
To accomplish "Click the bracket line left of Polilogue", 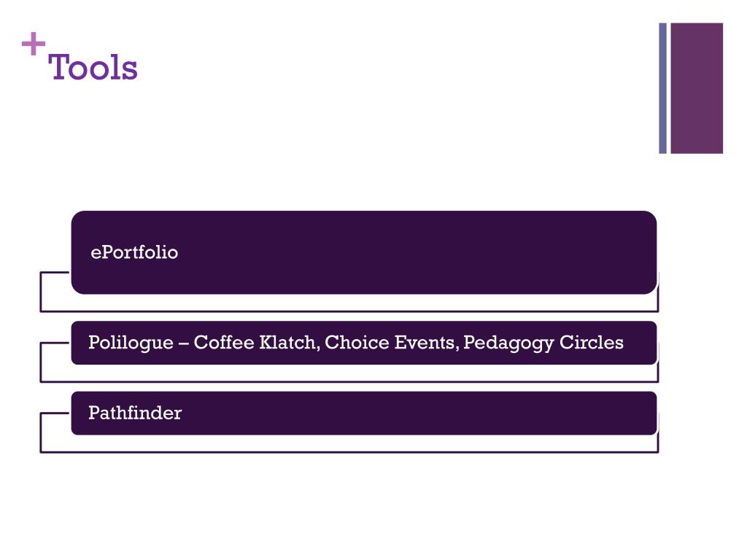I will [41, 362].
